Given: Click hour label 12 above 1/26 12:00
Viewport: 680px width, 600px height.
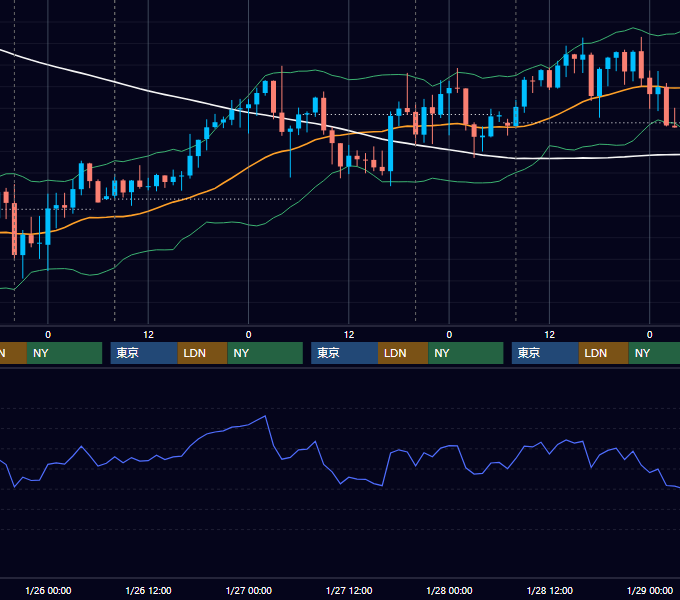Looking at the screenshot, I should click(x=148, y=334).
